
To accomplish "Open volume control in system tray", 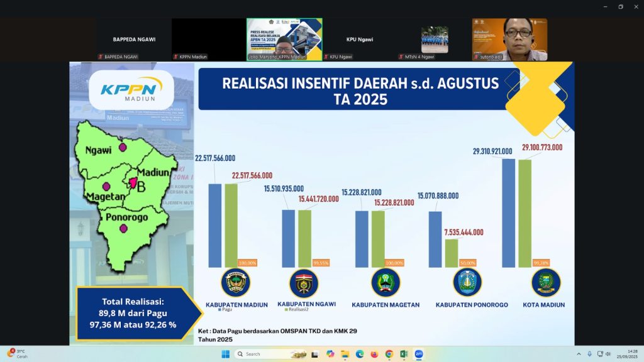I will point(608,354).
